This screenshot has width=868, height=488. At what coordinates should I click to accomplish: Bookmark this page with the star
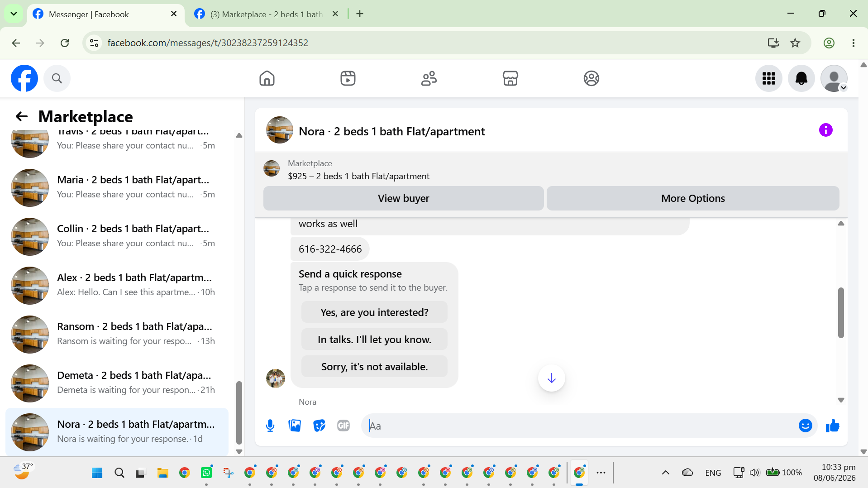795,43
